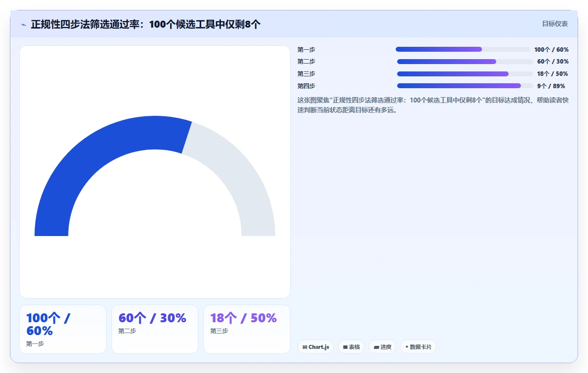Select the 100个 / 60% data card
Screen dimensions: 588x373
coord(63,329)
